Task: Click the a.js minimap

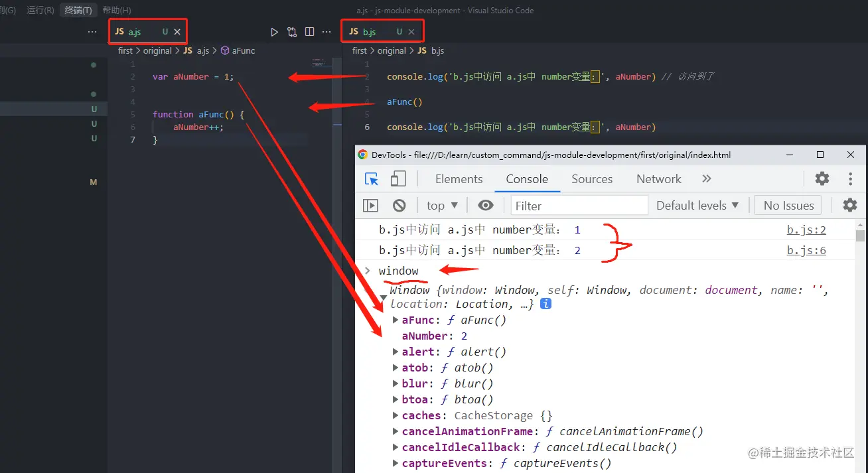Action: coord(321,63)
